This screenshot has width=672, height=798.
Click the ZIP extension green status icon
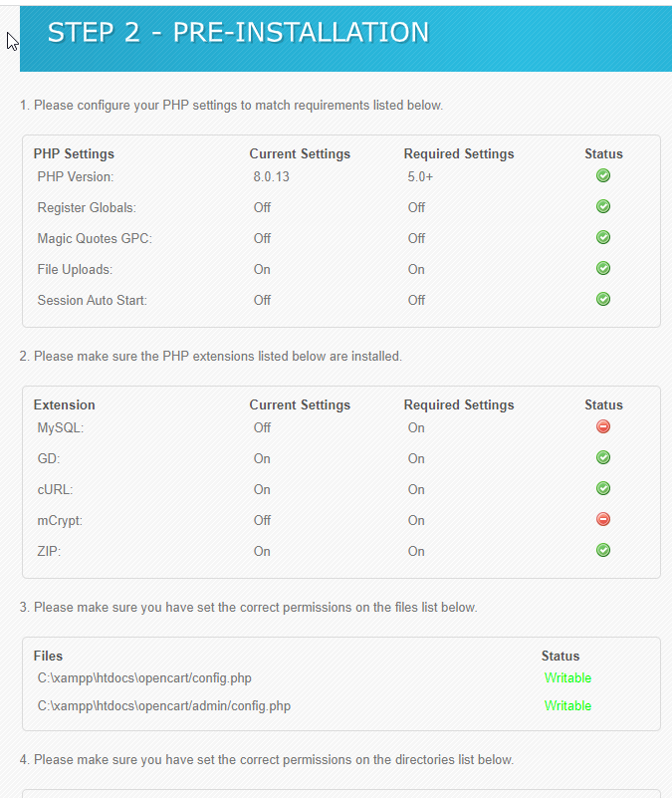coord(603,550)
